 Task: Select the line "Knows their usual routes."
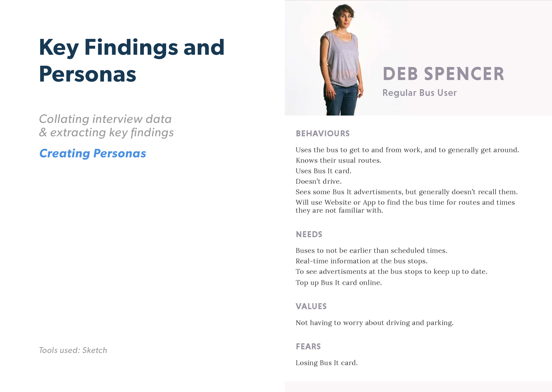coord(338,161)
